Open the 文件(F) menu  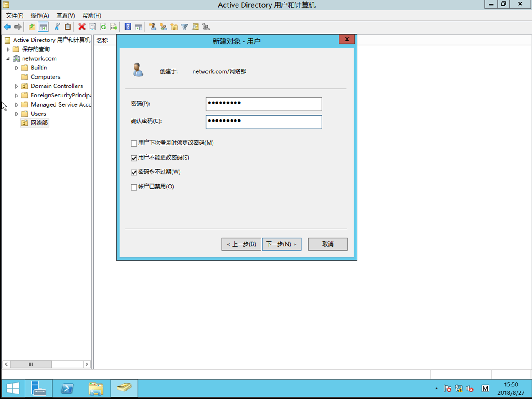(15, 15)
